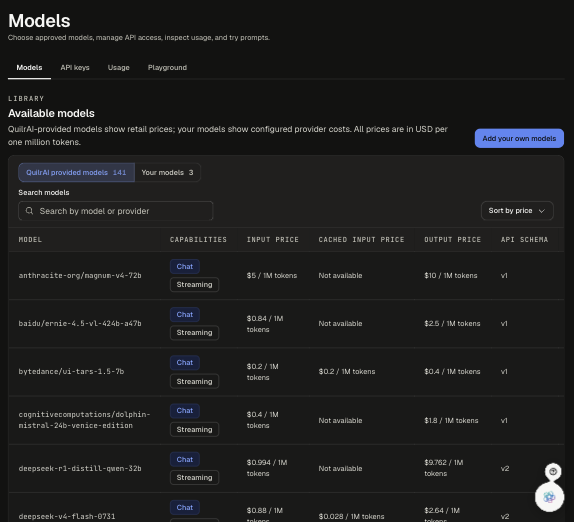Click Chat badge for baidu/ernie row
This screenshot has height=522, width=574.
pyautogui.click(x=184, y=314)
